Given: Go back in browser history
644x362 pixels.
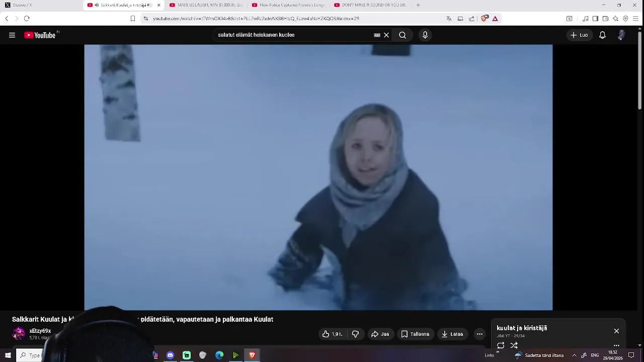Looking at the screenshot, I should [x=7, y=19].
